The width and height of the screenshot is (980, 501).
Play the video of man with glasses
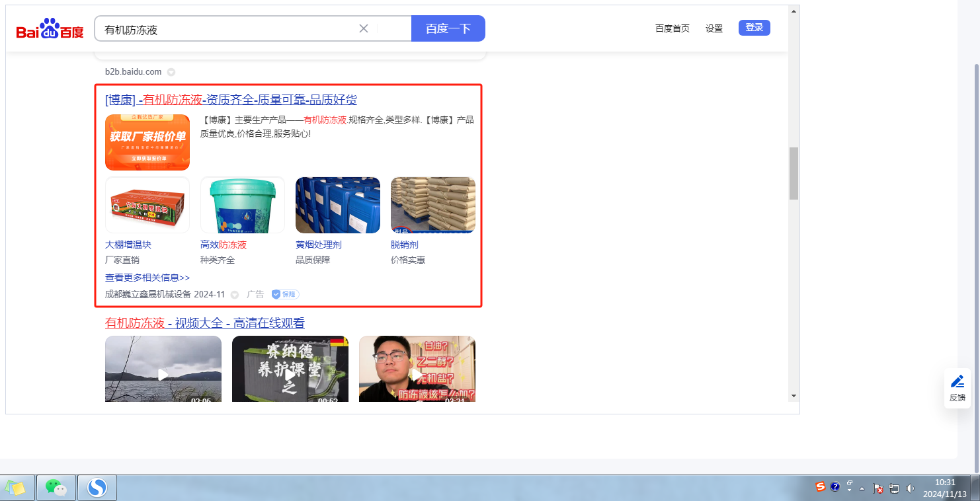pos(417,369)
